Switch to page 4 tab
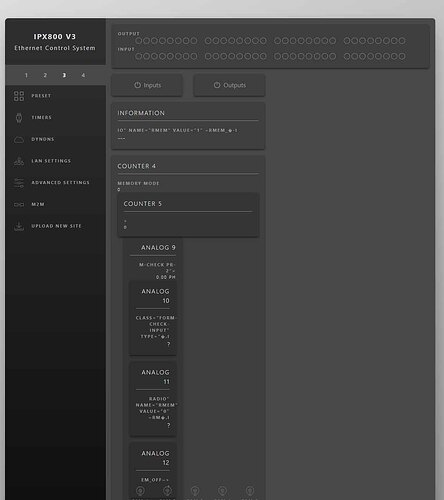 point(83,75)
